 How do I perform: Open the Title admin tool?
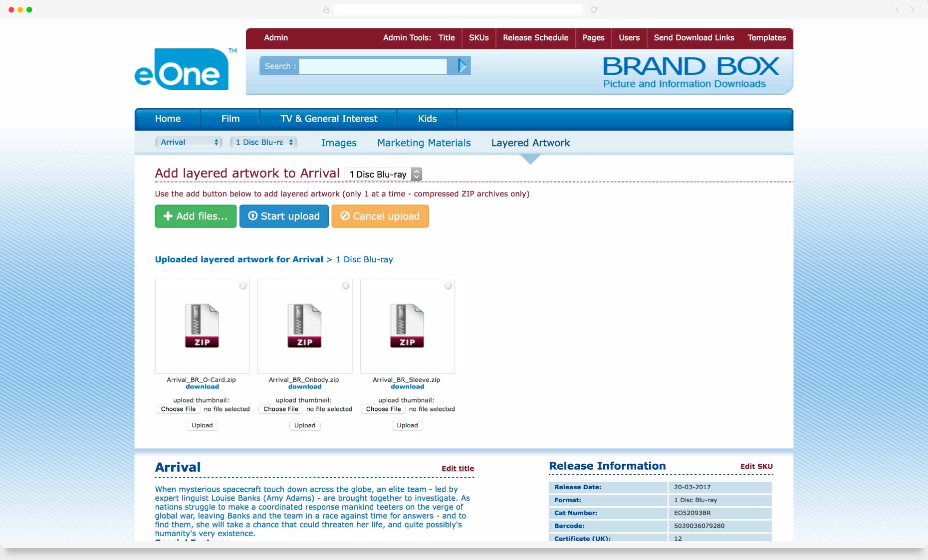pos(447,37)
